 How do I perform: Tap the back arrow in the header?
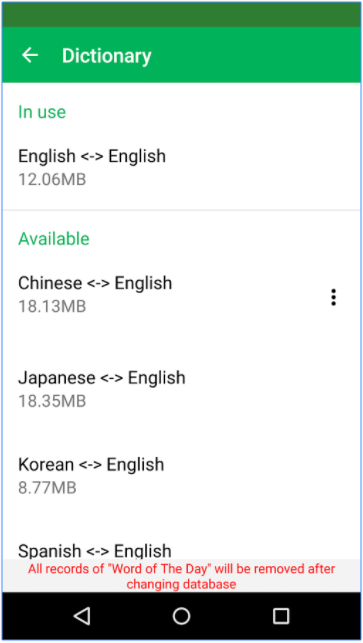click(30, 55)
